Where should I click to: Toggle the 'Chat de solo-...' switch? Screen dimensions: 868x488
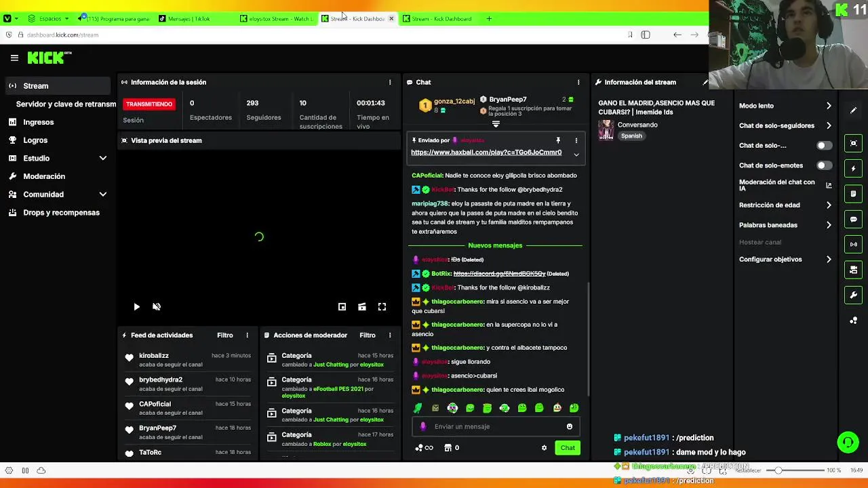coord(824,146)
